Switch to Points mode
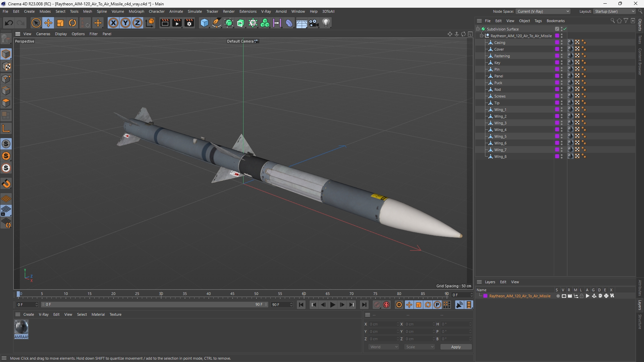This screenshot has width=644, height=362. point(6,79)
